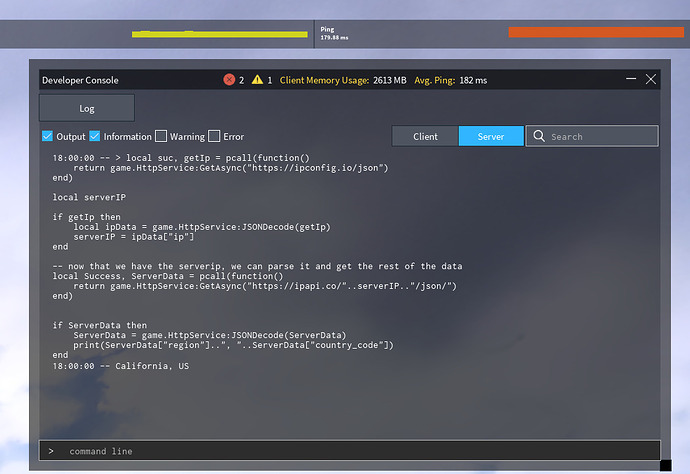Image resolution: width=690 pixels, height=474 pixels.
Task: Click the JSONDecode(getIp) code line
Action: (202, 227)
